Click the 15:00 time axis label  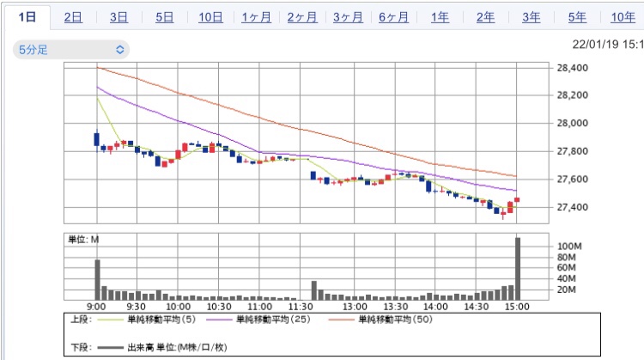517,307
